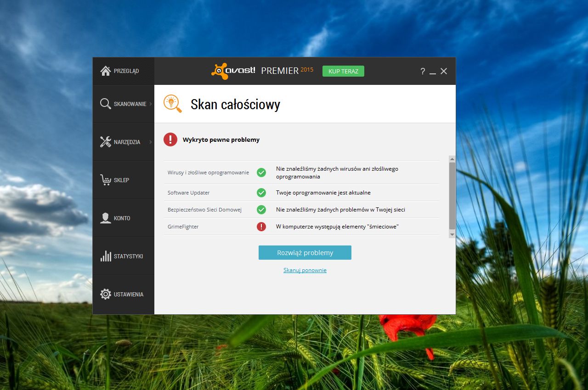Open help with the question mark icon
This screenshot has height=390, width=588.
coord(423,71)
